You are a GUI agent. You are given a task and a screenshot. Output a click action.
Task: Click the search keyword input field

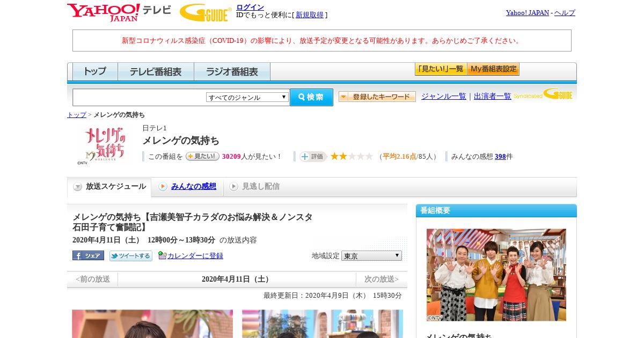(x=140, y=97)
